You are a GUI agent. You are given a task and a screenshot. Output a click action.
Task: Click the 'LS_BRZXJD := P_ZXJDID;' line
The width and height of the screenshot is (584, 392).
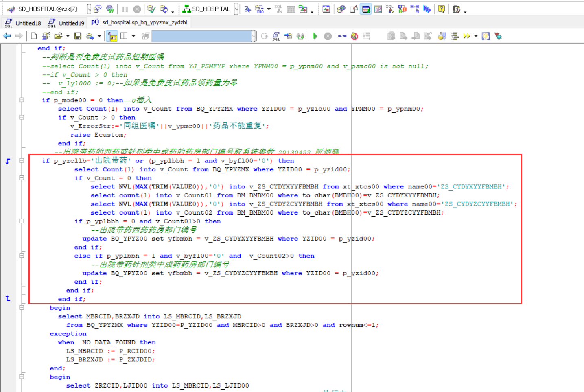tap(110, 359)
